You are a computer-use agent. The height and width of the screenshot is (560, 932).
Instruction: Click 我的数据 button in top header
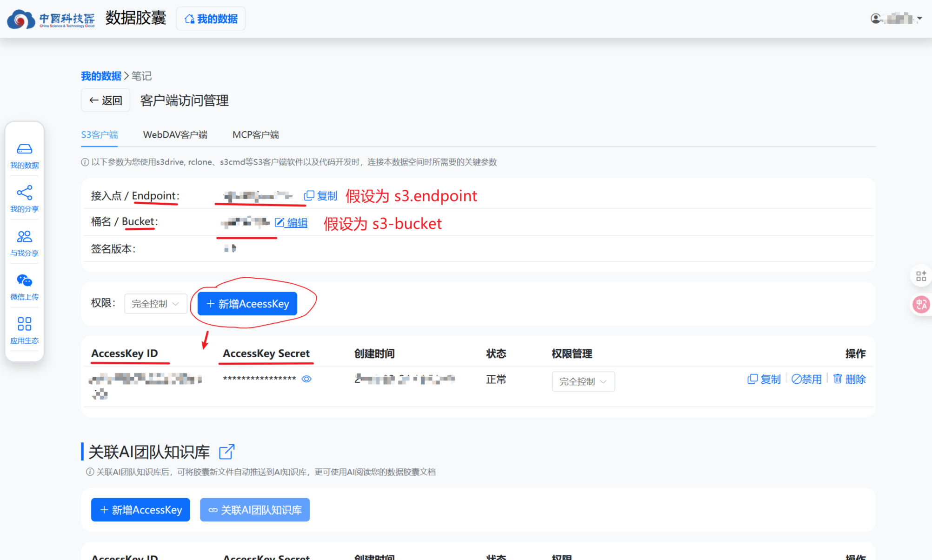pos(211,19)
